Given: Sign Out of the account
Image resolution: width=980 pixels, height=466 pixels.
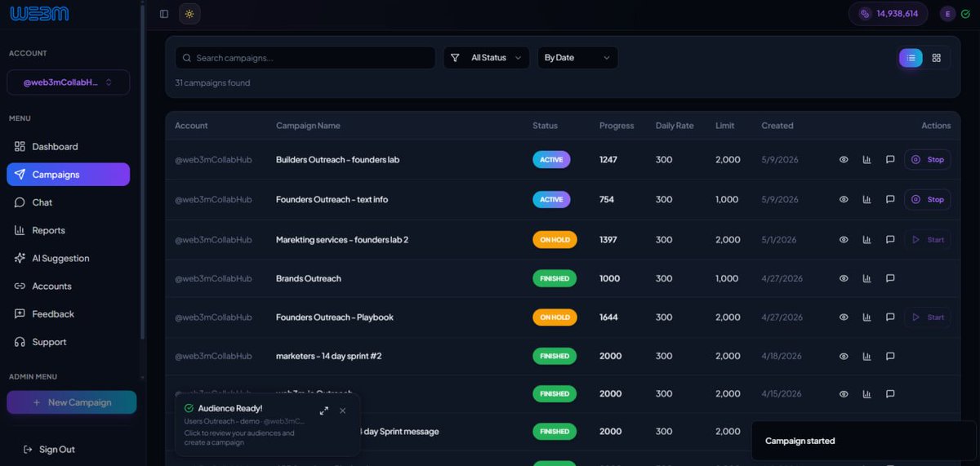Looking at the screenshot, I should tap(49, 450).
